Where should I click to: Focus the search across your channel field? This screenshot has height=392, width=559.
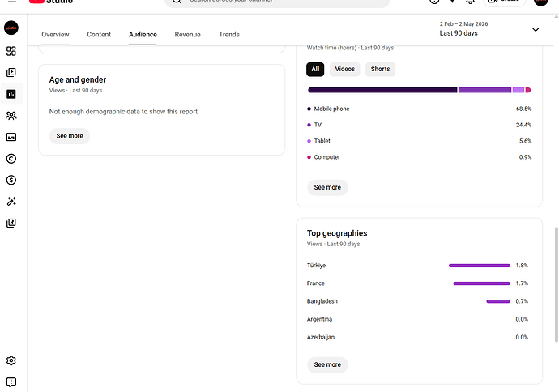277,3
